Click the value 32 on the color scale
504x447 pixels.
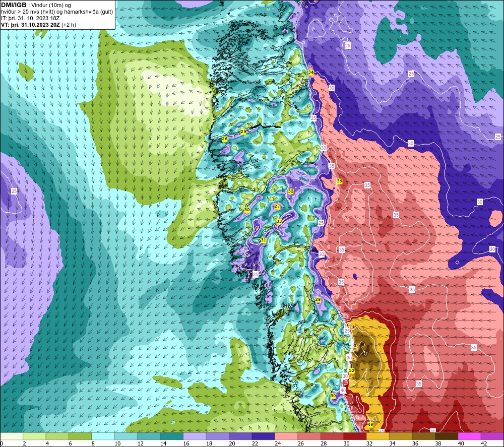click(369, 443)
